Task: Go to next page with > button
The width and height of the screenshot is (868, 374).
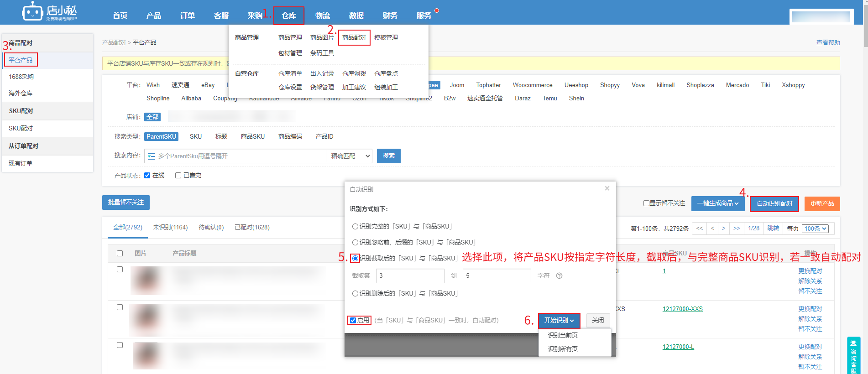Action: click(723, 229)
